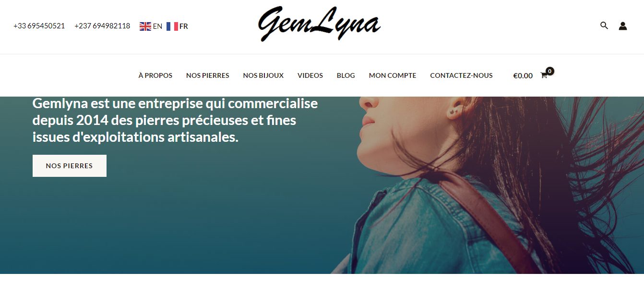The width and height of the screenshot is (644, 297).
Task: Click the NOS PIERRES hero button
Action: [x=70, y=166]
